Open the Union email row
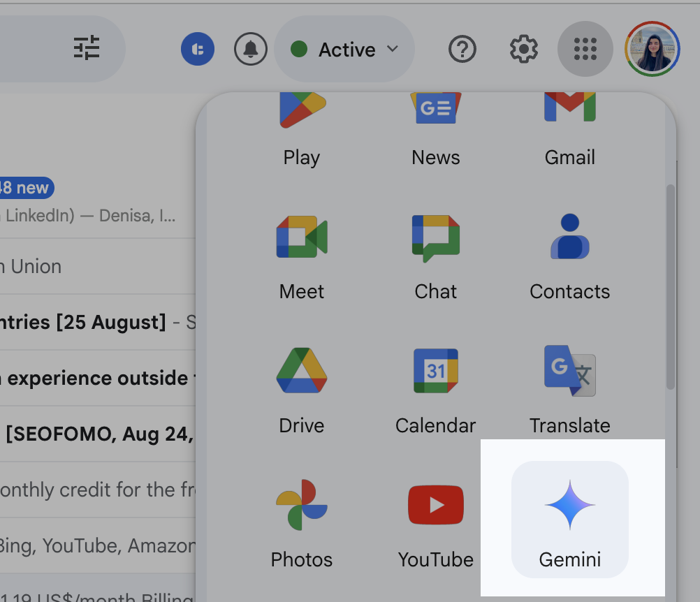This screenshot has height=602, width=700. [x=97, y=266]
